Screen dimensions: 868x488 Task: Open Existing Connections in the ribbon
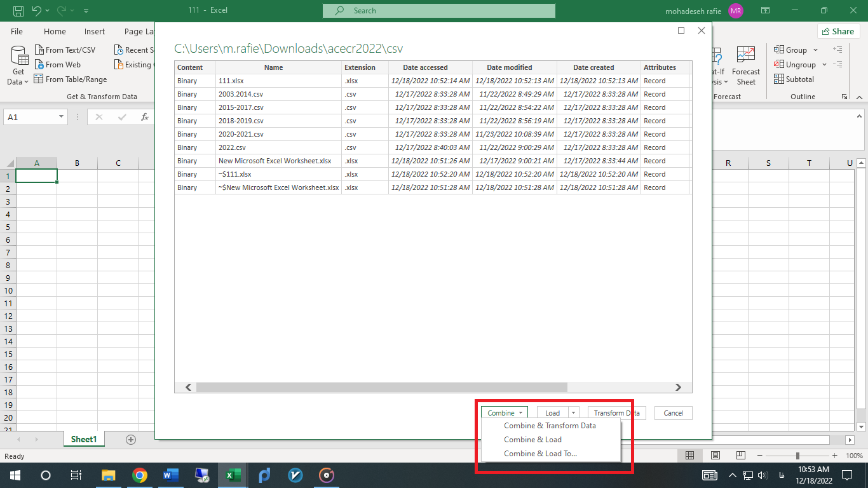pyautogui.click(x=134, y=64)
